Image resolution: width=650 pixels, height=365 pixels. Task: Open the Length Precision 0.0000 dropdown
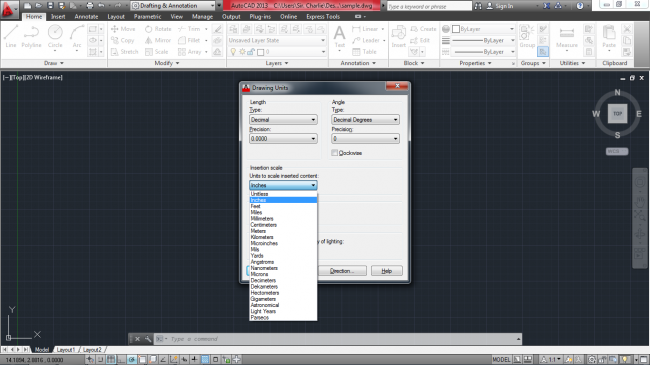pos(283,139)
